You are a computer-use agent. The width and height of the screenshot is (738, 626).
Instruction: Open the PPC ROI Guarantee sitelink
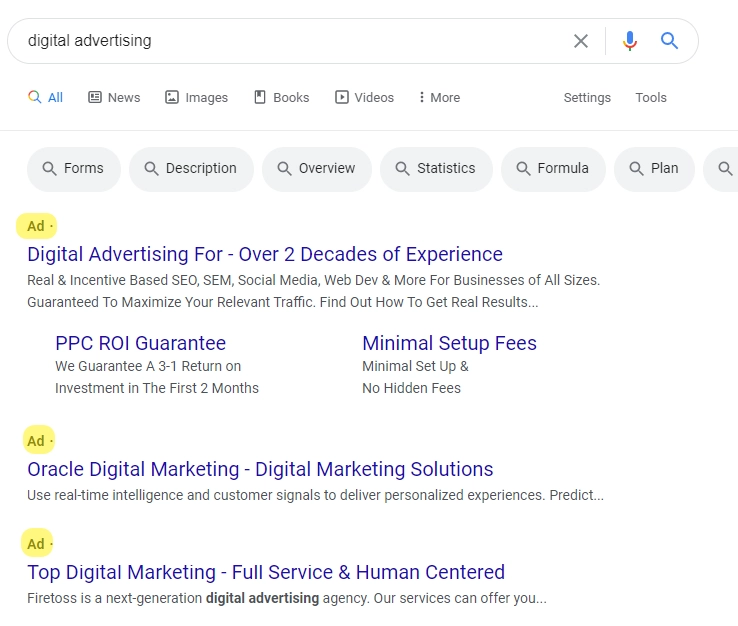tap(140, 343)
